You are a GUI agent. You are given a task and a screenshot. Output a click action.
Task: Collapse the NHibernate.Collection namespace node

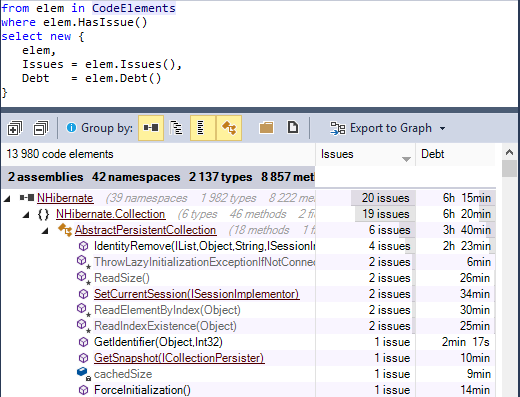point(26,215)
